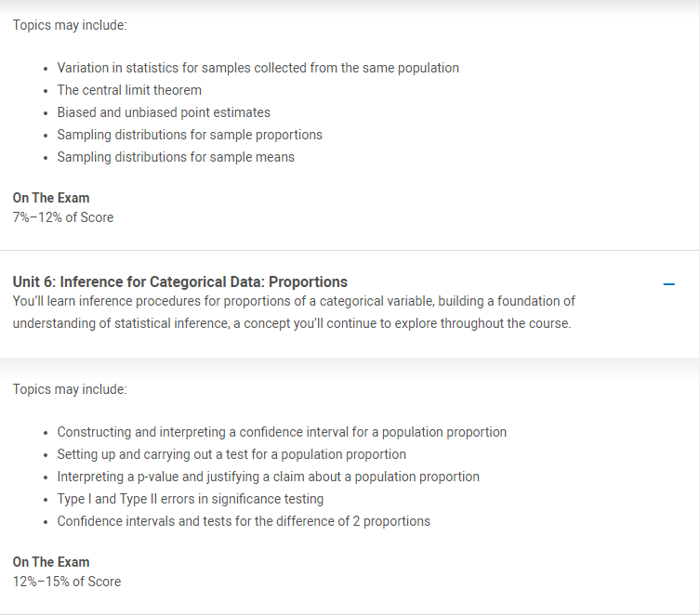This screenshot has width=700, height=615.
Task: Click Interpreting a p-value topic line
Action: coord(269,477)
